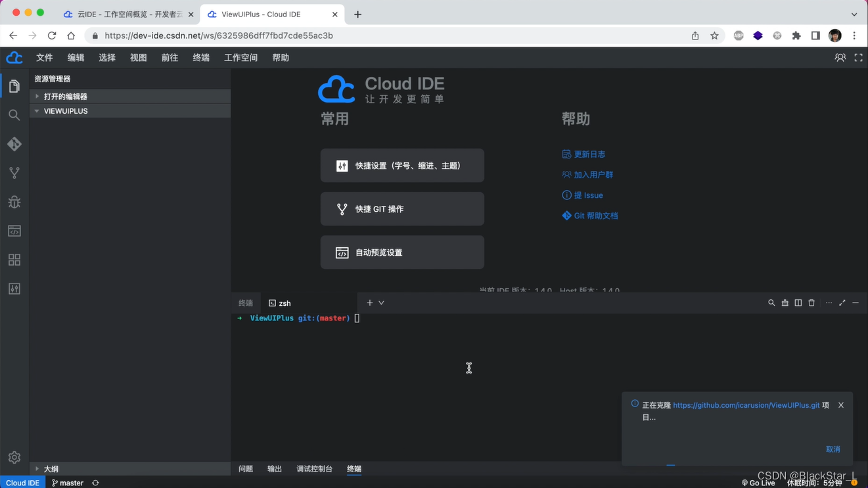This screenshot has width=868, height=488.
Task: Click the Go Live status bar item
Action: coord(758,483)
